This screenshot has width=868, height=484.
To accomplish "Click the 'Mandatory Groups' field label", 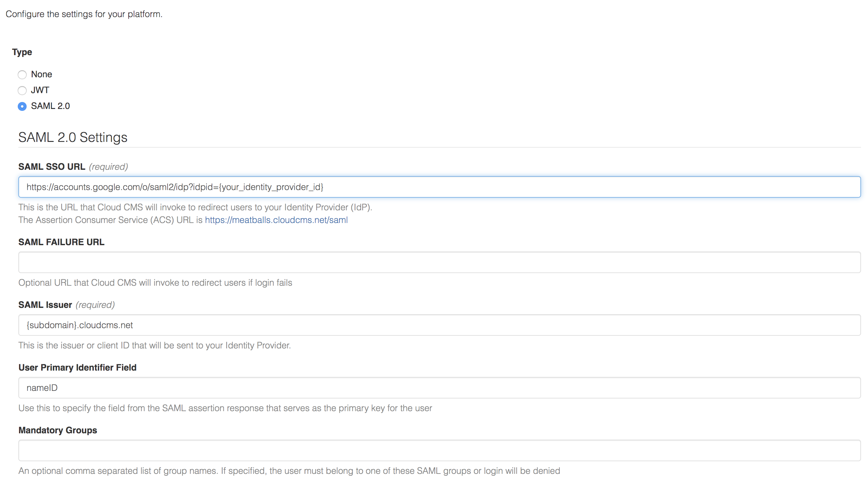I will tap(58, 430).
